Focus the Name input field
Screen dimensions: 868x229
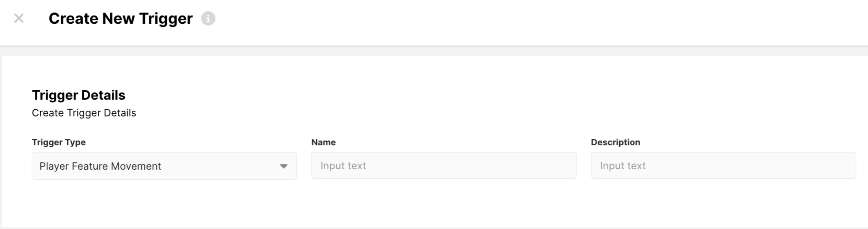[443, 165]
